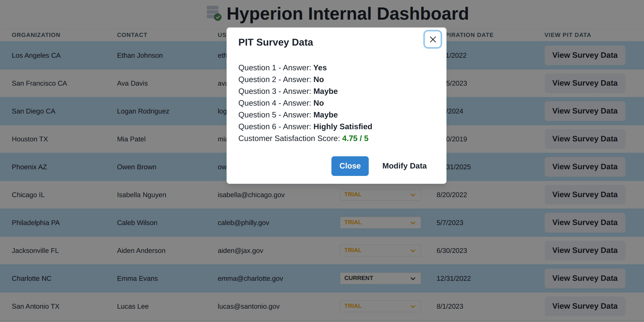Click the contact name Owen Brown
This screenshot has width=644, height=322.
click(137, 167)
